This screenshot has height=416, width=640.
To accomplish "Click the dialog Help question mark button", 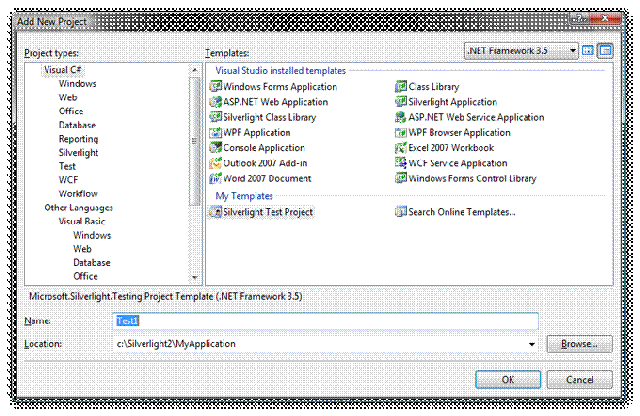I will pyautogui.click(x=580, y=18).
